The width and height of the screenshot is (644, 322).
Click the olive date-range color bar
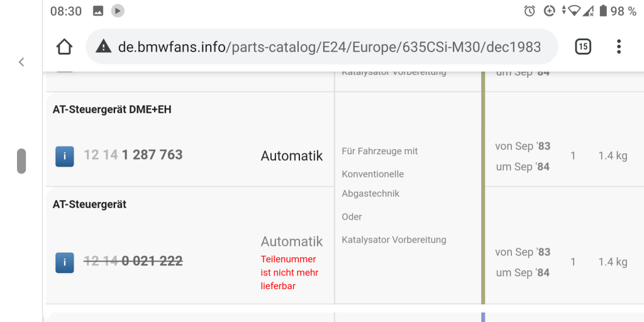pos(483,189)
